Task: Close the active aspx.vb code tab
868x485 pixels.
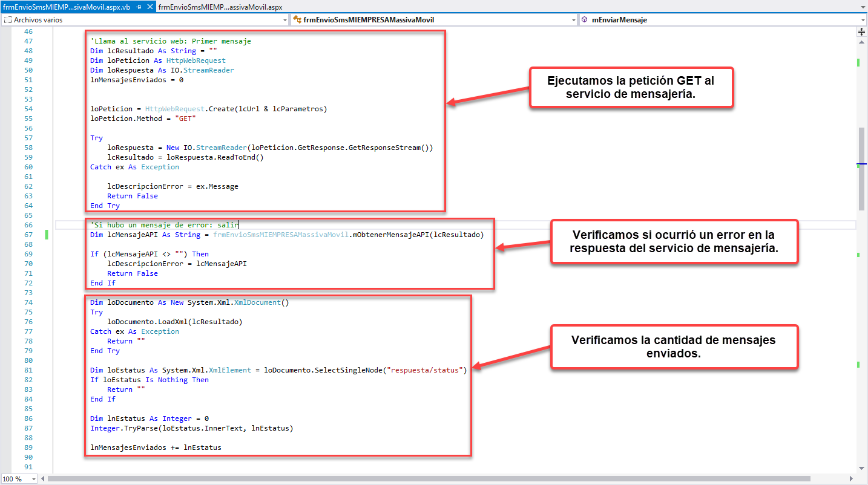Action: pos(150,7)
